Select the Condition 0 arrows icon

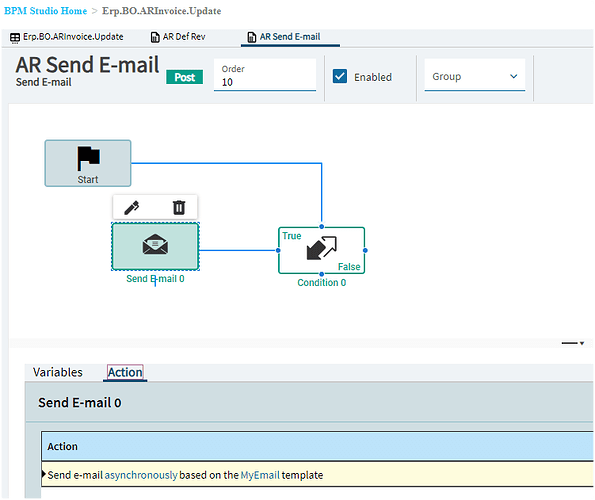tap(321, 248)
